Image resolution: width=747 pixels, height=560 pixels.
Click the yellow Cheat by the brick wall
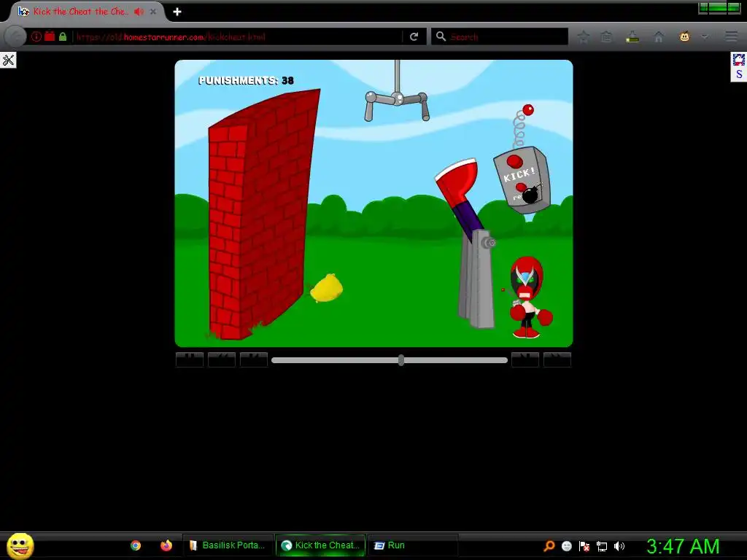(x=326, y=287)
